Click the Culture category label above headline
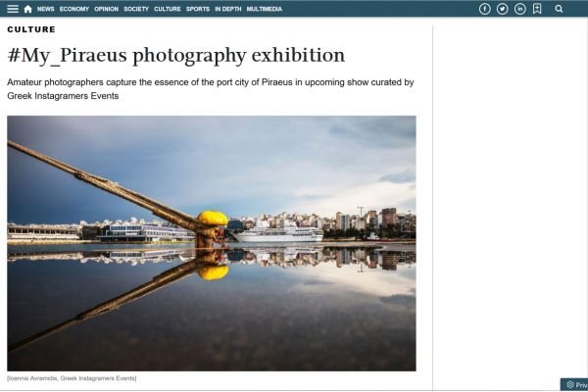This screenshot has width=588, height=392. [31, 30]
